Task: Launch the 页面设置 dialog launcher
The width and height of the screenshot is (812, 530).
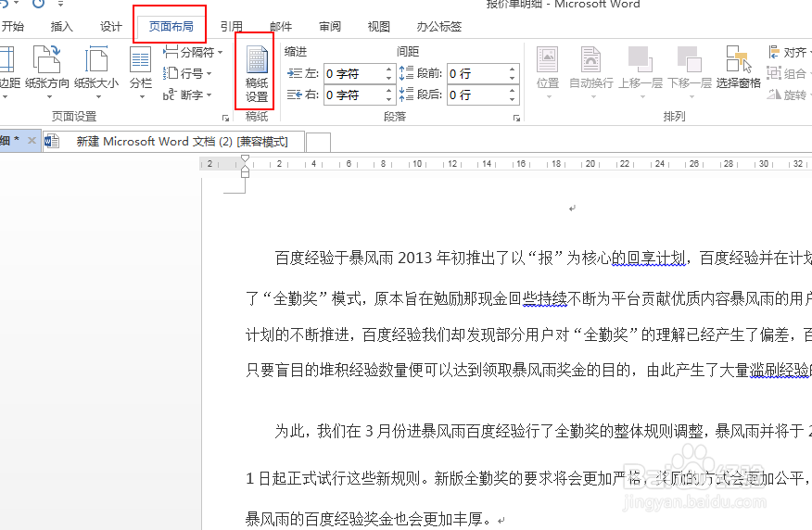Action: [x=226, y=118]
